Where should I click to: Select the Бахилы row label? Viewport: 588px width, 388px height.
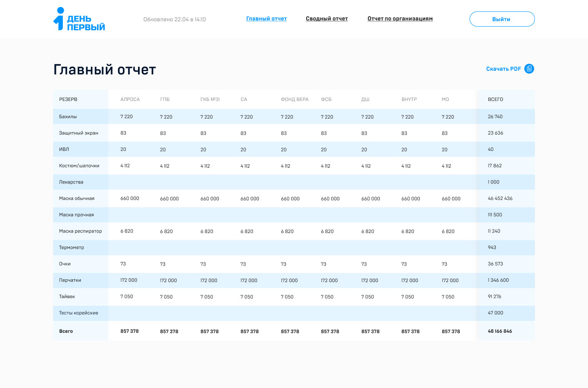coord(68,117)
